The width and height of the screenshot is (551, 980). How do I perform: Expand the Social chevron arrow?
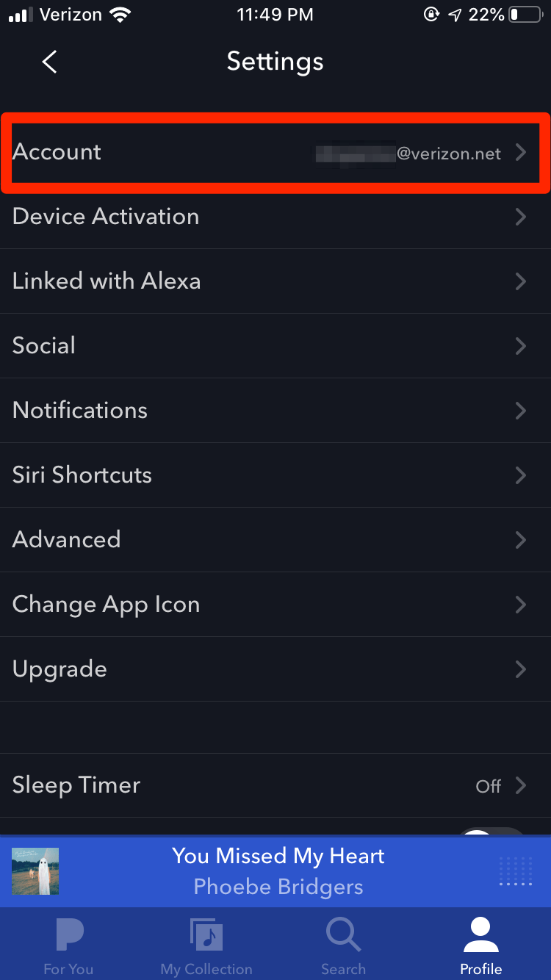[x=520, y=346]
